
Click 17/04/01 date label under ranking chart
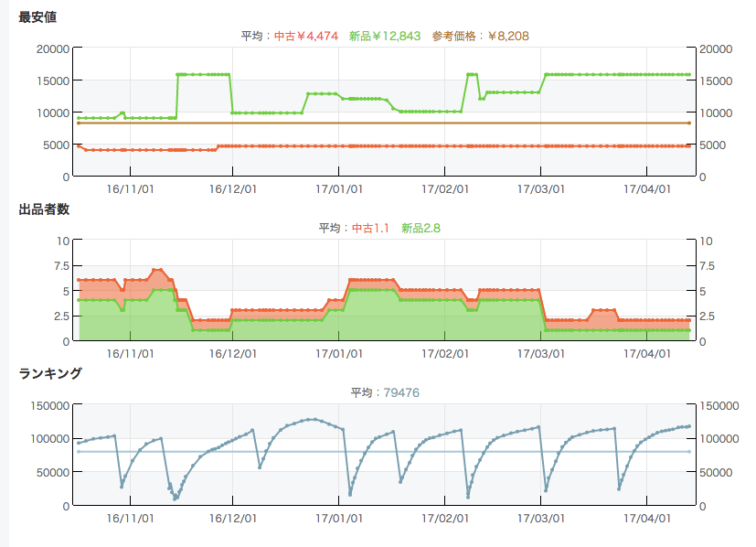[647, 518]
